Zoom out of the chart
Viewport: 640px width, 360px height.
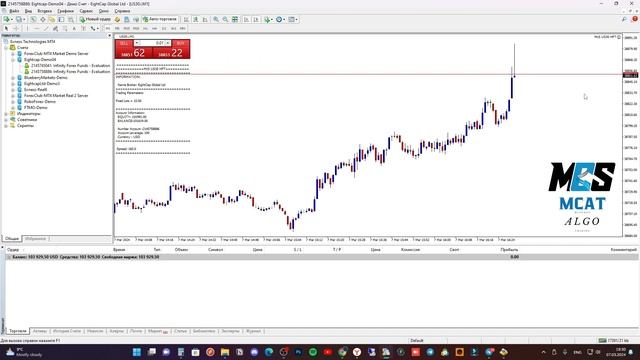[225, 19]
